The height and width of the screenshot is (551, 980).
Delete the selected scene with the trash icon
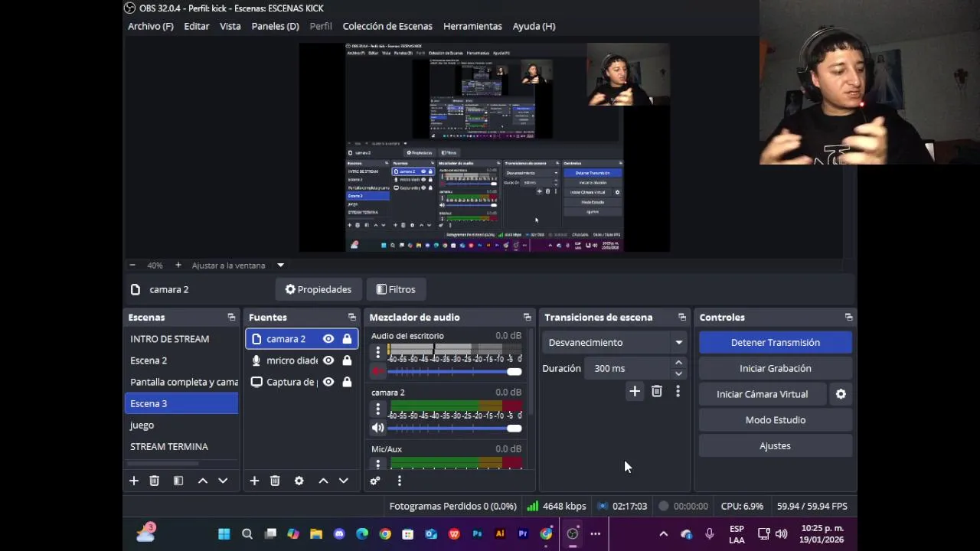pyautogui.click(x=154, y=481)
